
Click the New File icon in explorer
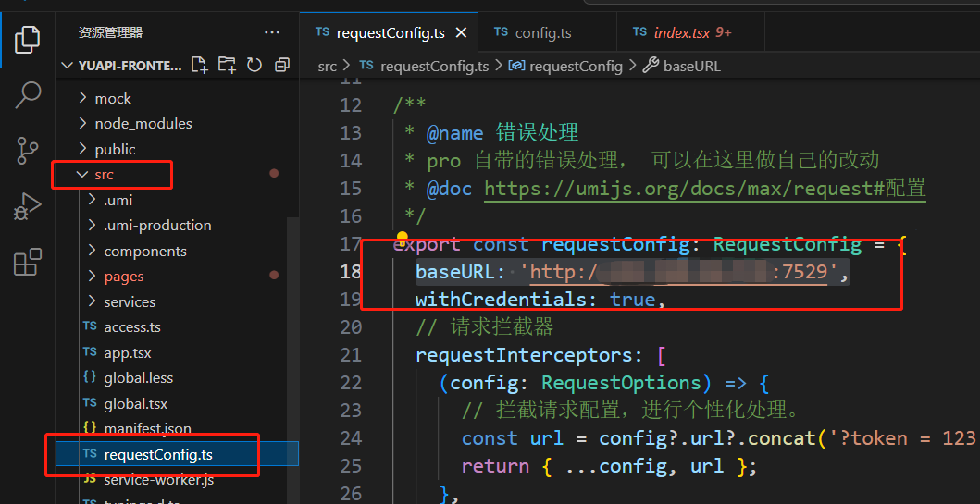(x=199, y=65)
